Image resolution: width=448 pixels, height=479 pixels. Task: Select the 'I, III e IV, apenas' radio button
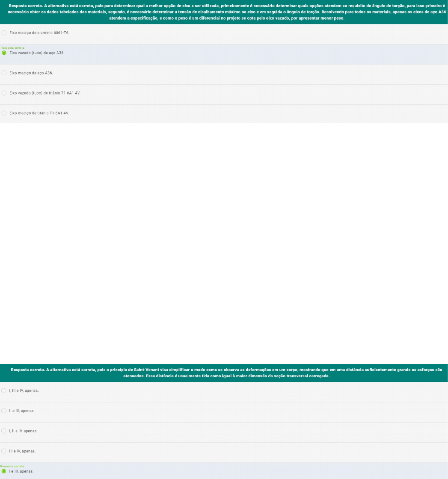click(4, 390)
